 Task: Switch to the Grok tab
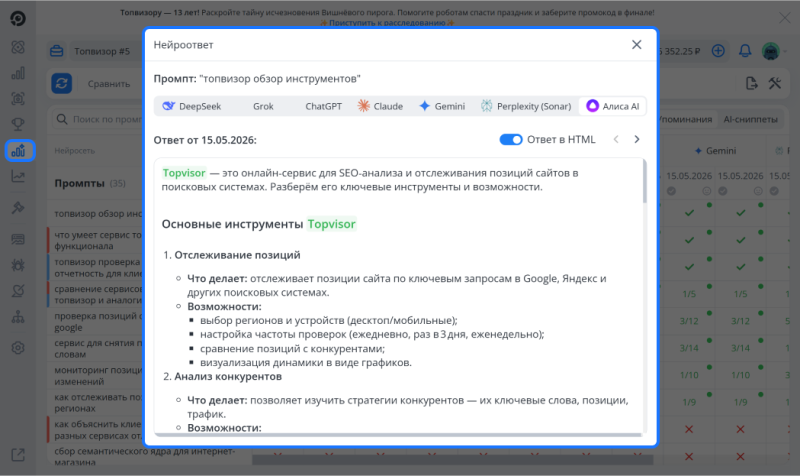[x=263, y=106]
